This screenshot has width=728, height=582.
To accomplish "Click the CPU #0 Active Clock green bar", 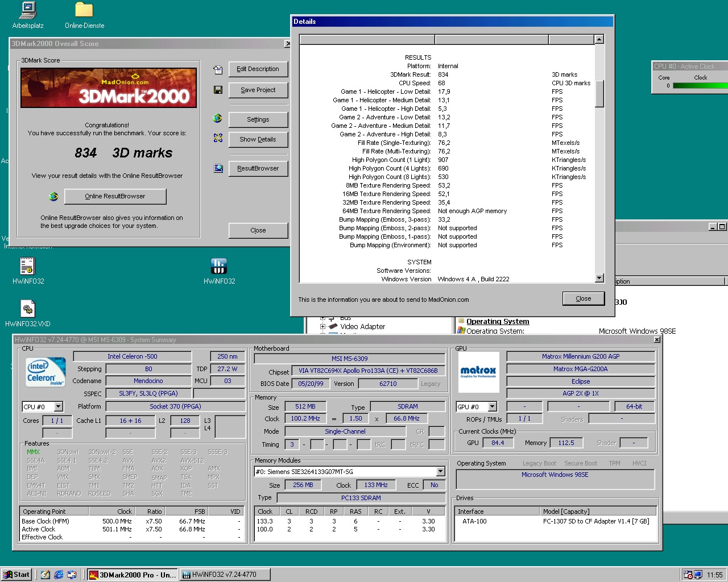I will 701,86.
